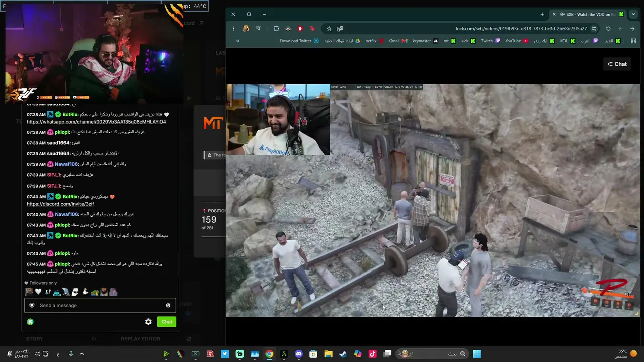Switch to the SXB - Watch the VOD tab
The image size is (644, 362).
point(589,14)
